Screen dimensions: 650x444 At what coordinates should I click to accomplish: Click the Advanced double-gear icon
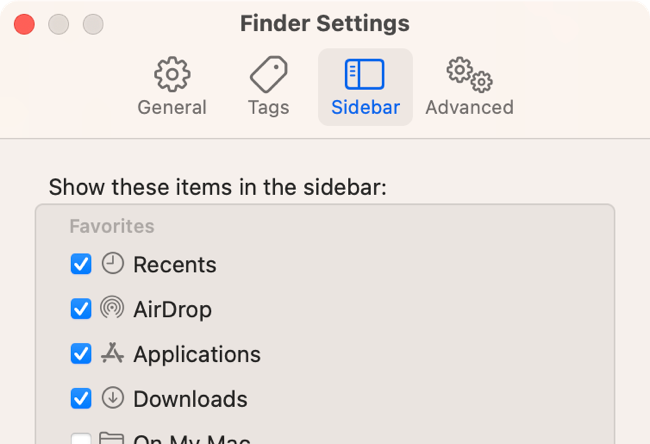[x=469, y=74]
